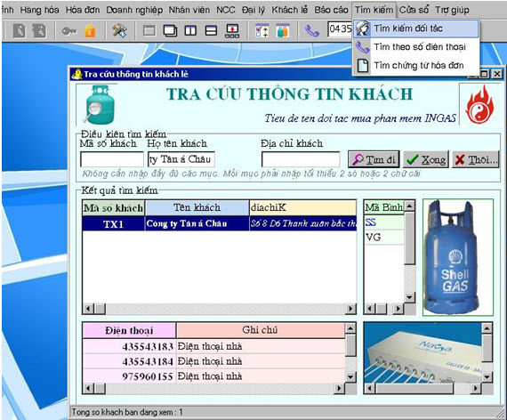Viewport: 507px width, 420px height.
Task: Open the Hóa đơn menu
Action: click(x=83, y=10)
